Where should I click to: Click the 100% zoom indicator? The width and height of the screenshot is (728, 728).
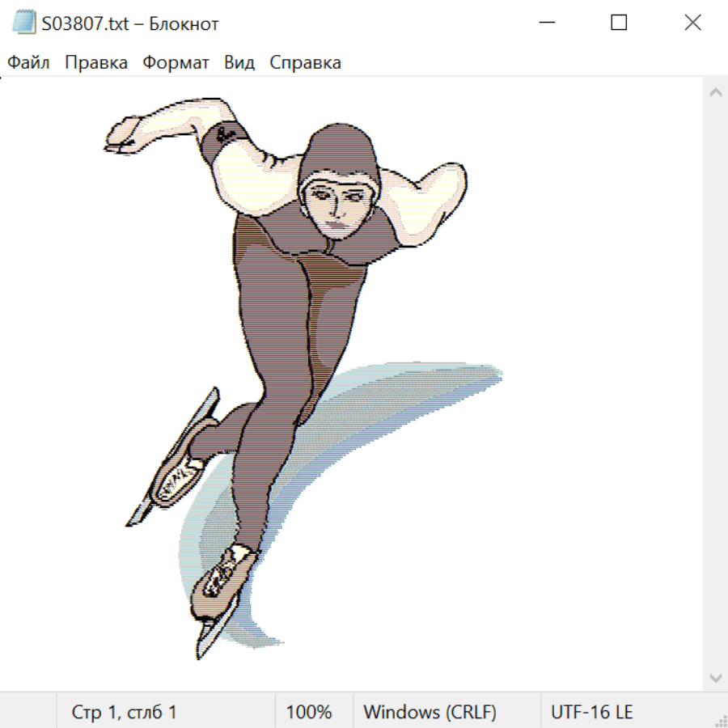(x=309, y=713)
